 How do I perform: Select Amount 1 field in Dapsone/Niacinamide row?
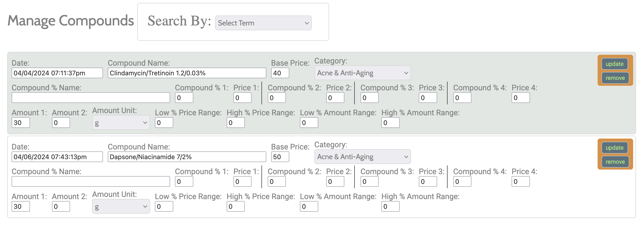21,206
